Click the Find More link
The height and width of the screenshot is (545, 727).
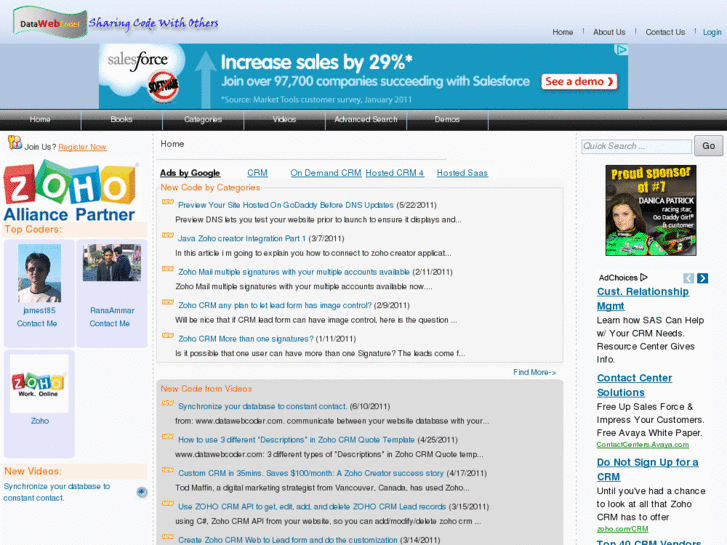click(534, 372)
